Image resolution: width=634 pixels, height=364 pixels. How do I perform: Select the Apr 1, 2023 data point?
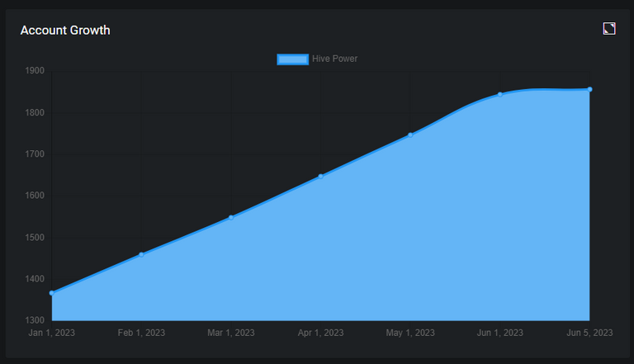(320, 176)
